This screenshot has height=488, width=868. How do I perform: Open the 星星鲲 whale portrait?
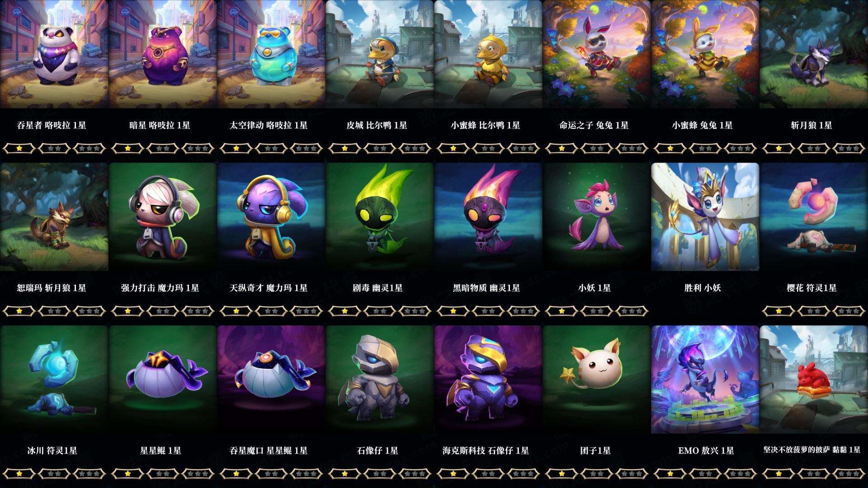click(x=163, y=380)
